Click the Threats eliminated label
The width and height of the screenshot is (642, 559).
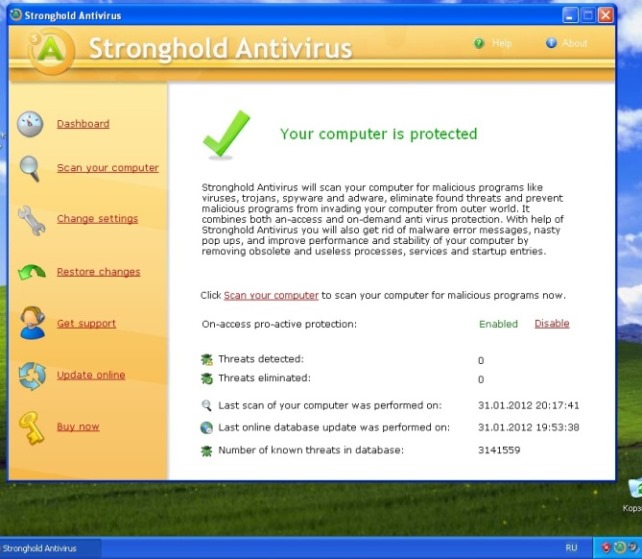tap(264, 378)
